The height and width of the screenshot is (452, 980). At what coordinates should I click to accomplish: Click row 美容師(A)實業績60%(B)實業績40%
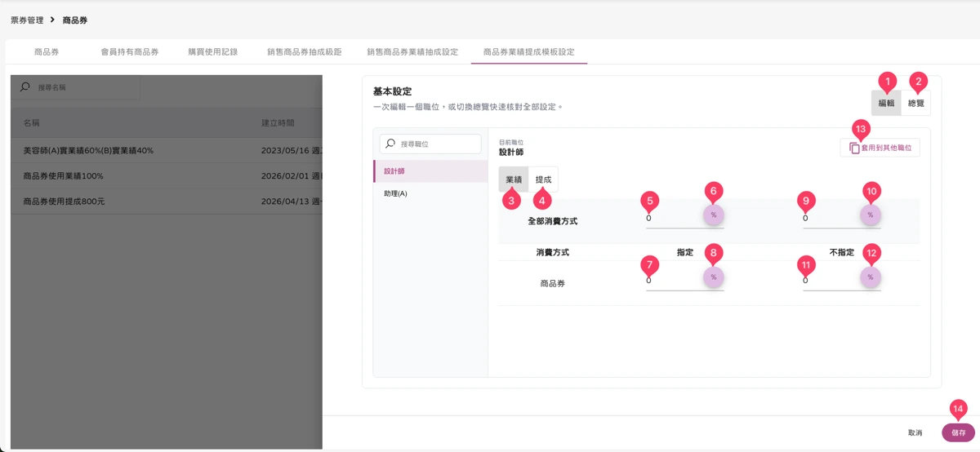(167, 151)
